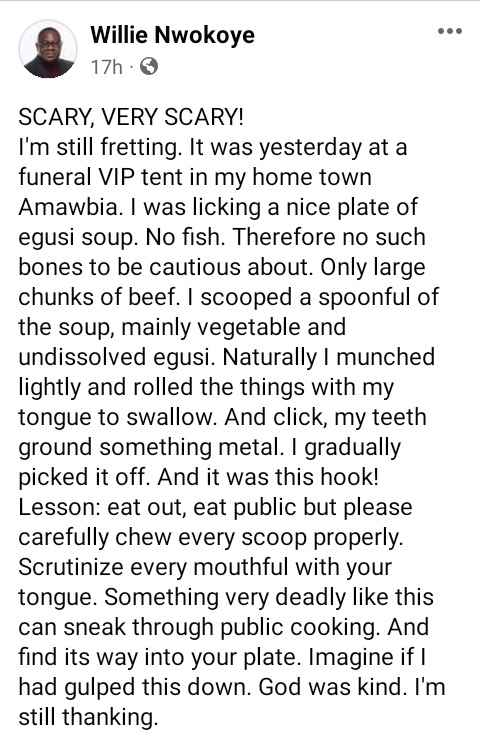
Task: Click the phrase 'chunks of beef'
Action: (97, 297)
